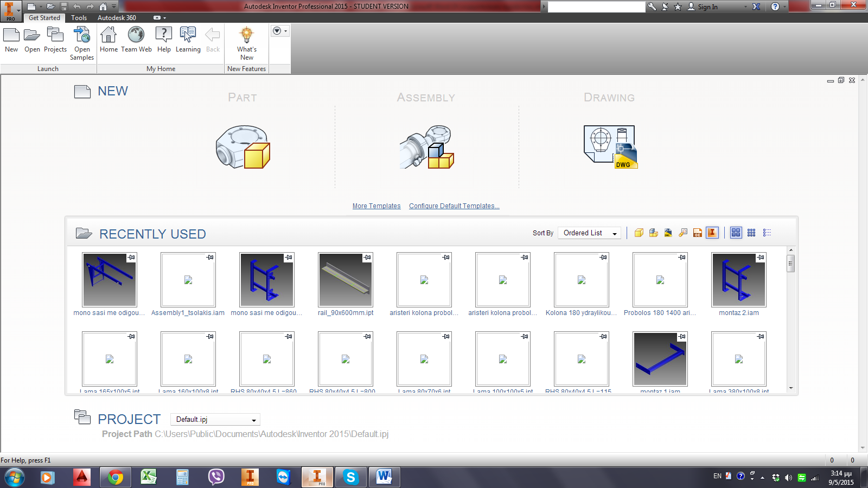Open Google Chrome from the taskbar

tap(115, 477)
